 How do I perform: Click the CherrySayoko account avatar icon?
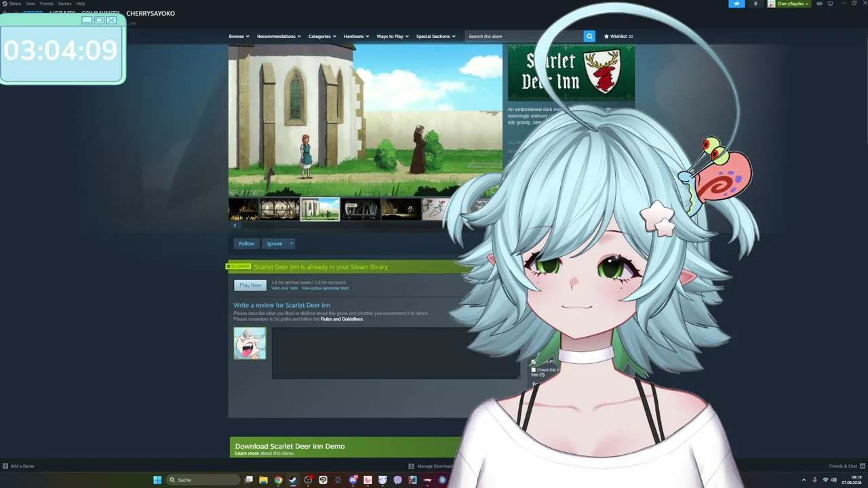[772, 3]
